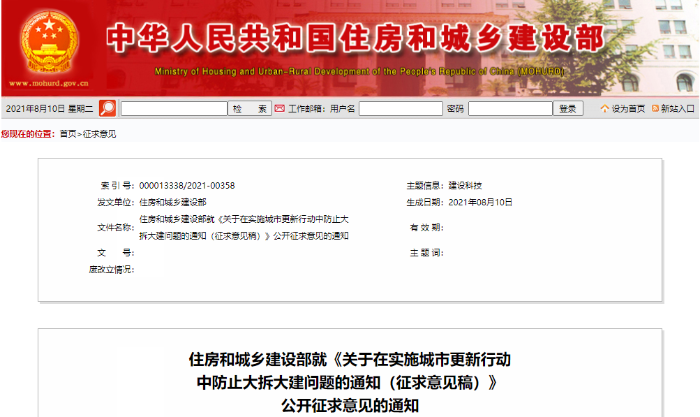The width and height of the screenshot is (700, 417).
Task: Go to 首页 in breadcrumb
Action: click(x=67, y=134)
